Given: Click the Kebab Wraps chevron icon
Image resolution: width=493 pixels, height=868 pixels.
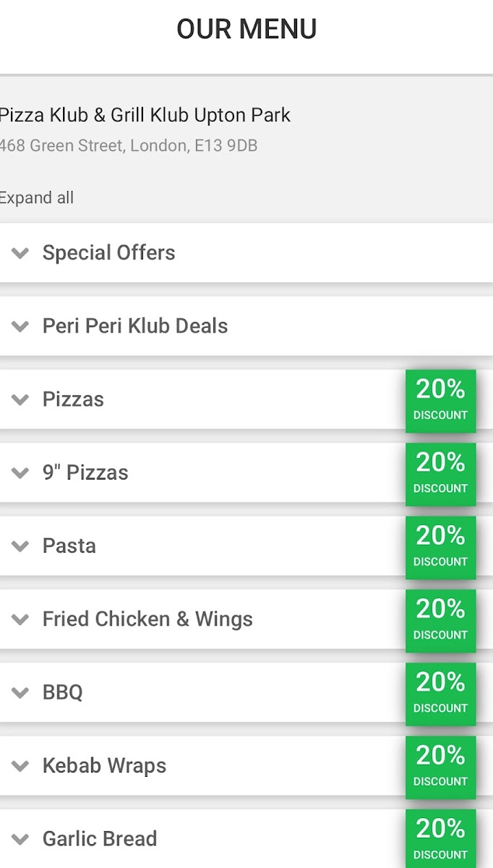Looking at the screenshot, I should tap(20, 766).
